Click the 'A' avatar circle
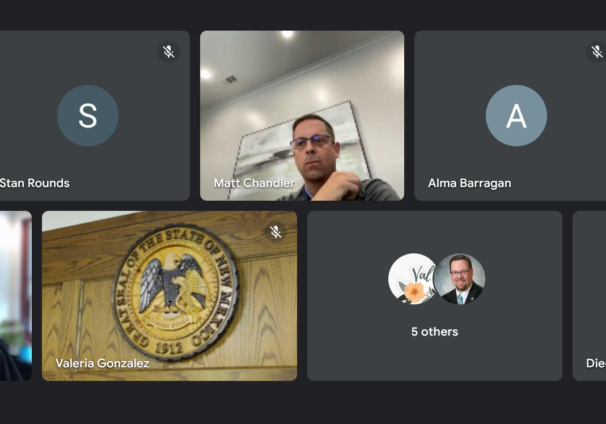The image size is (606, 424). point(516,116)
